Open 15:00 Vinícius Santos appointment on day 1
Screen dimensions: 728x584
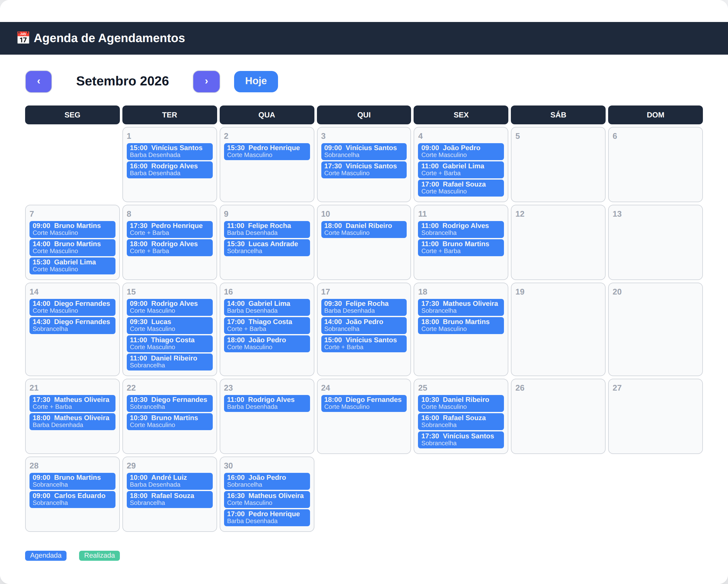(x=169, y=151)
